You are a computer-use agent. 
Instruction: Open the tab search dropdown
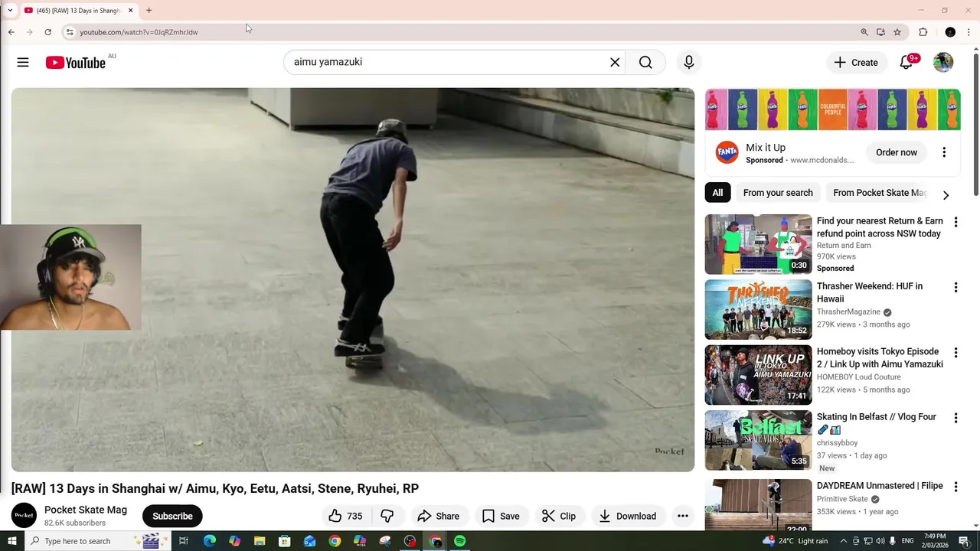click(x=10, y=11)
